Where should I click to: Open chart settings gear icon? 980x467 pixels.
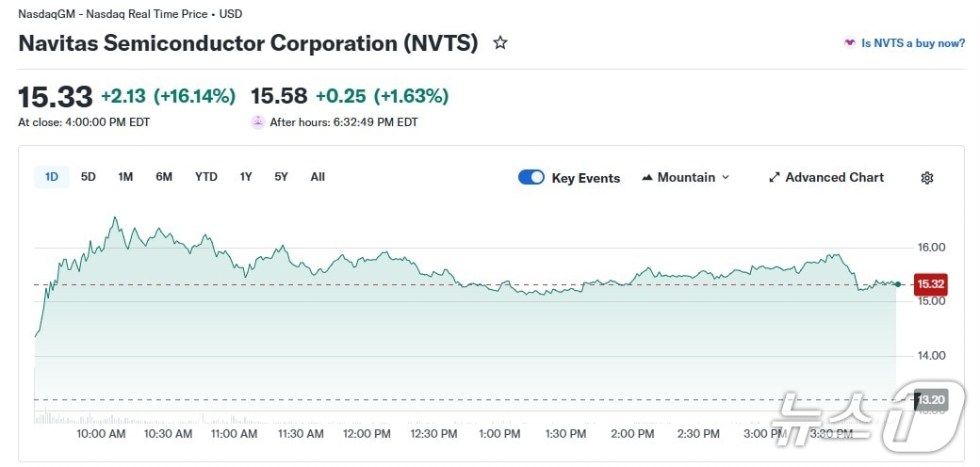coord(927,178)
